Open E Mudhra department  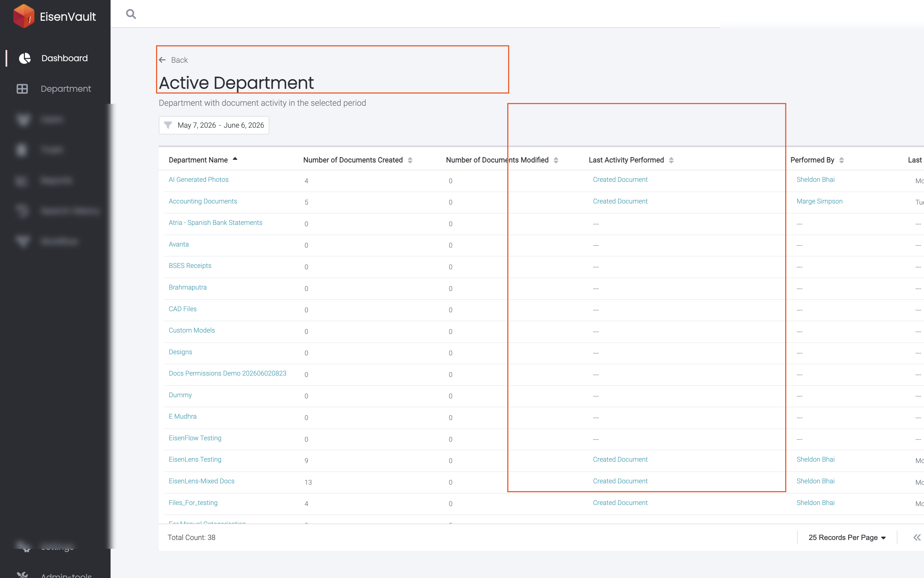182,416
